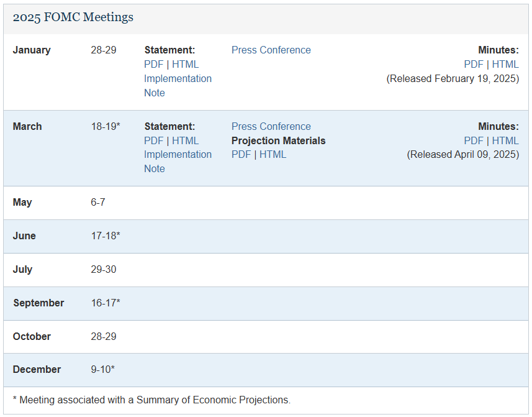The height and width of the screenshot is (417, 532).
Task: Click the December 9-10 meeting date
Action: [x=102, y=370]
